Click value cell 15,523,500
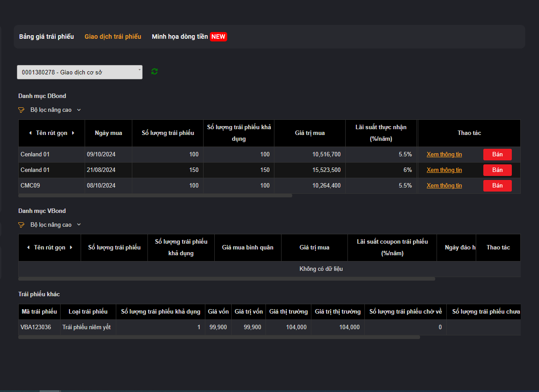This screenshot has width=539, height=392. 310,170
